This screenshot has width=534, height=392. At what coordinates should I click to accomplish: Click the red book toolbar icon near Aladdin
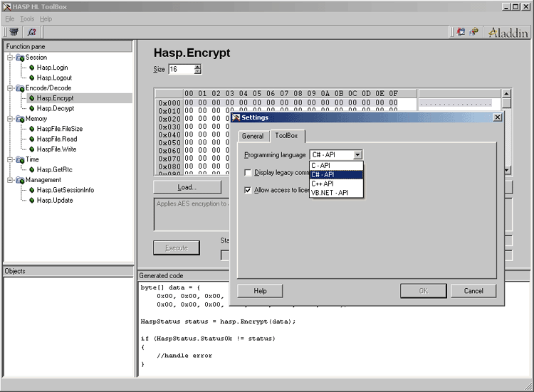(461, 32)
